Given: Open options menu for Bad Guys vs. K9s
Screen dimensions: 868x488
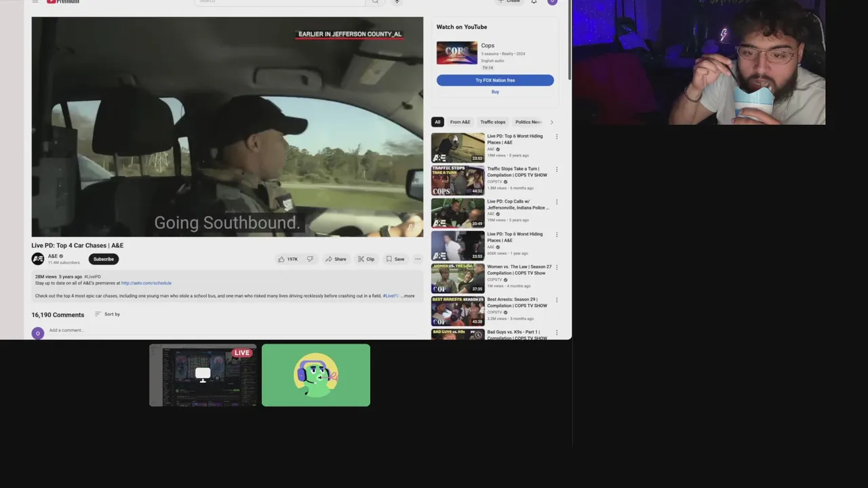Looking at the screenshot, I should pos(557,332).
